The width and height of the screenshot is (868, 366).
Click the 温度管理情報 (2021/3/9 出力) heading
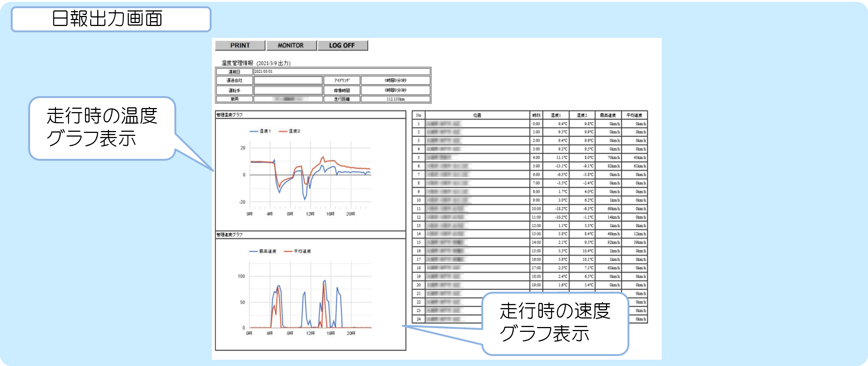pyautogui.click(x=256, y=63)
